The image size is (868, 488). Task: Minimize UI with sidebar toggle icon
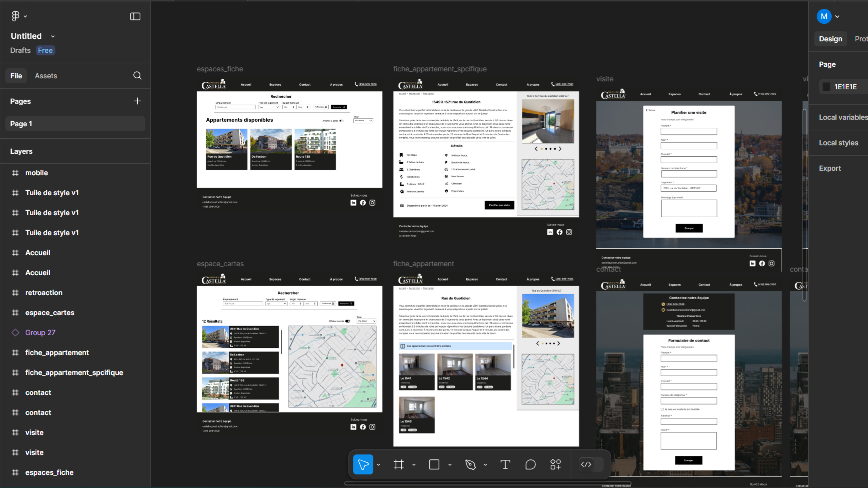pyautogui.click(x=135, y=16)
